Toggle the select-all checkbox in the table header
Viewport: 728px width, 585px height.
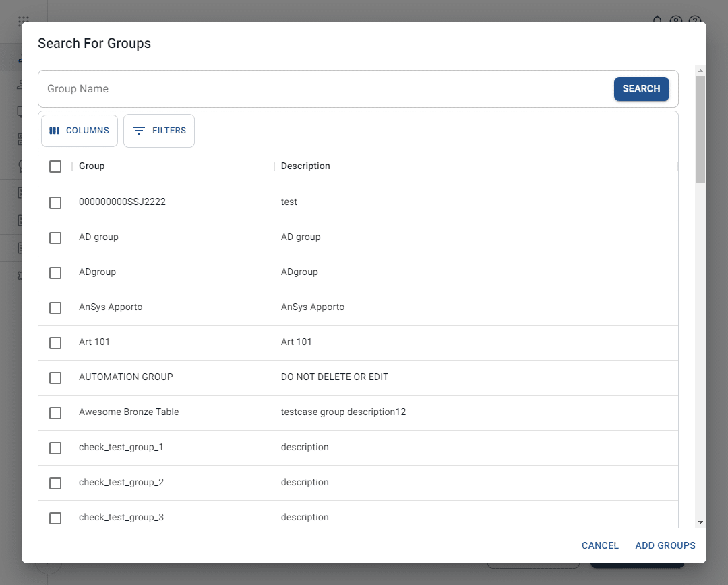click(x=55, y=166)
